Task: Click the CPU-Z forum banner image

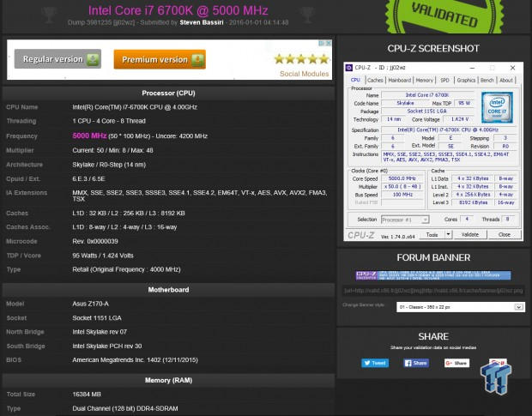Action: [433, 275]
